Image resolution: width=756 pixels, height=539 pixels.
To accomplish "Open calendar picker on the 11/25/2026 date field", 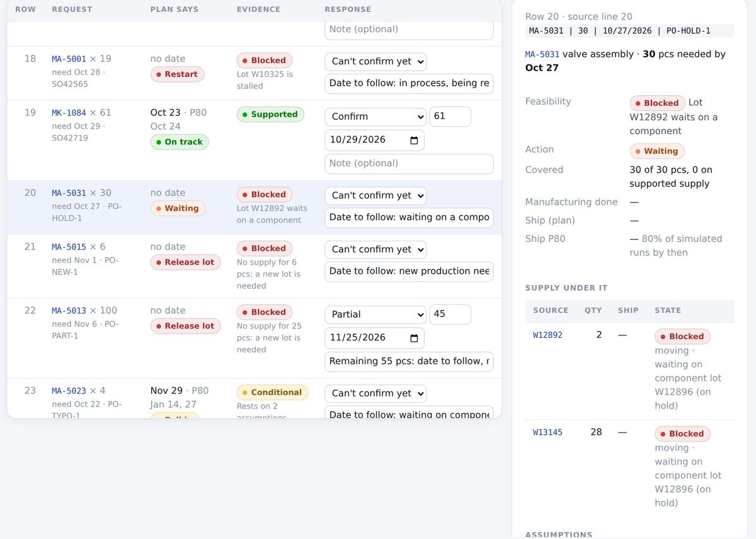I will click(x=414, y=338).
